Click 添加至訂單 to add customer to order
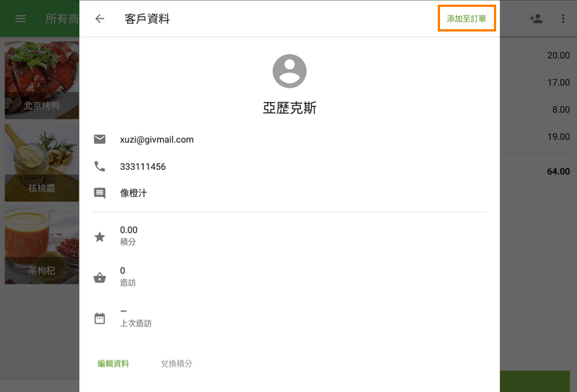The image size is (577, 392). tap(466, 18)
